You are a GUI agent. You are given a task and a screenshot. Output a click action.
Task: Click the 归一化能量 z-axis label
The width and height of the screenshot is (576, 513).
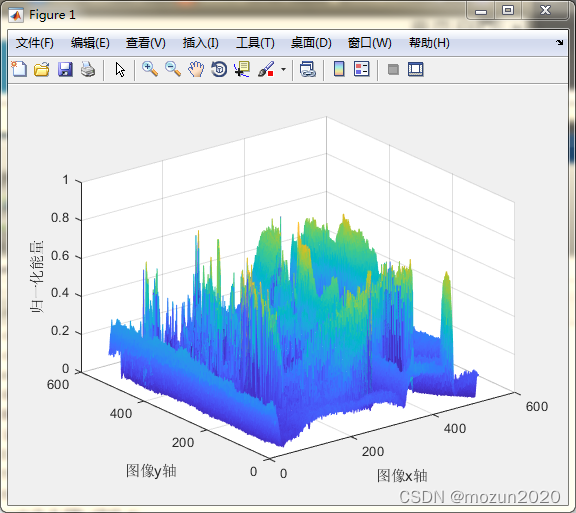(x=37, y=276)
